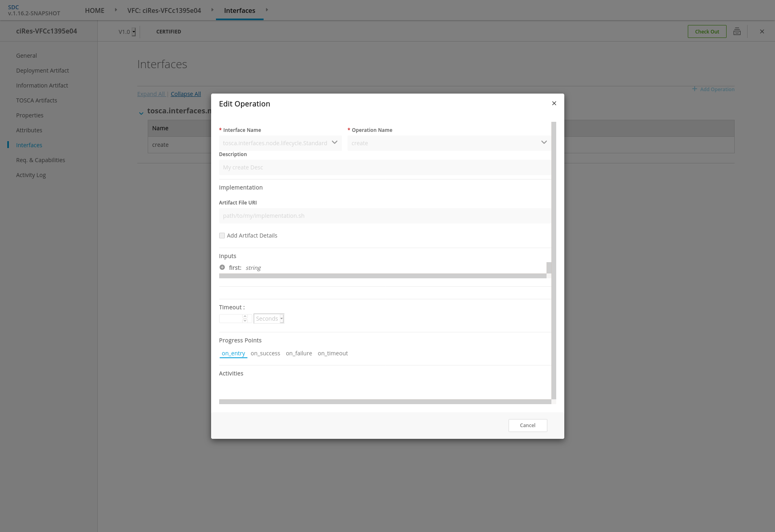Open the Seconds timeout unit dropdown
775x532 pixels.
(x=269, y=319)
